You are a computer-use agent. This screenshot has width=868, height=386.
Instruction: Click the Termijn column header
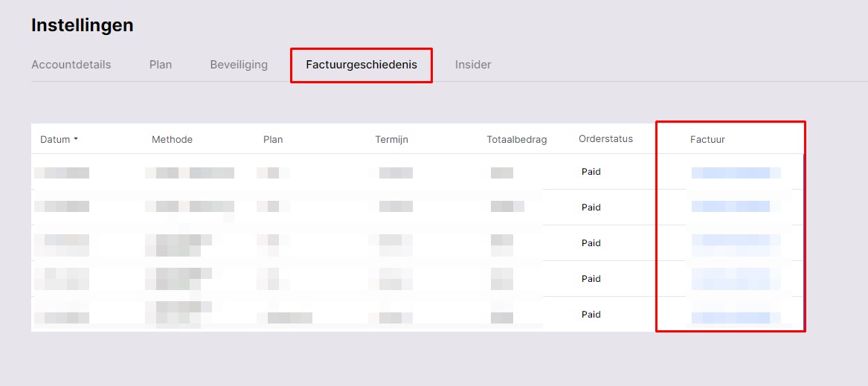click(x=391, y=140)
